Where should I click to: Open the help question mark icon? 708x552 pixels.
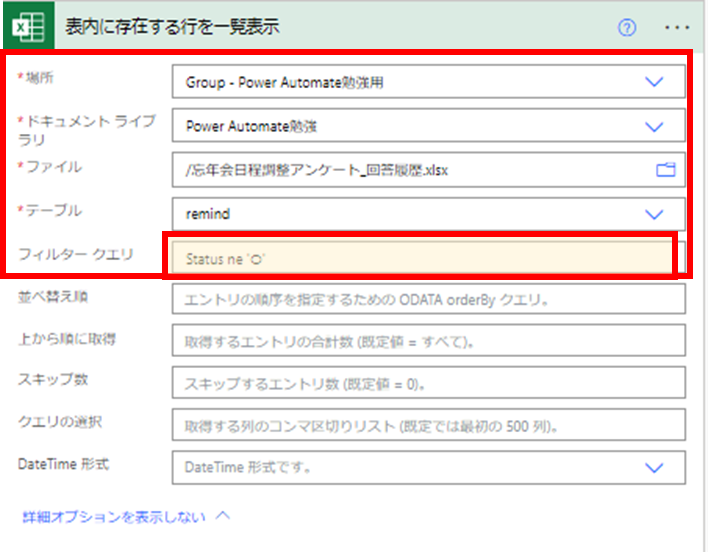[x=627, y=28]
